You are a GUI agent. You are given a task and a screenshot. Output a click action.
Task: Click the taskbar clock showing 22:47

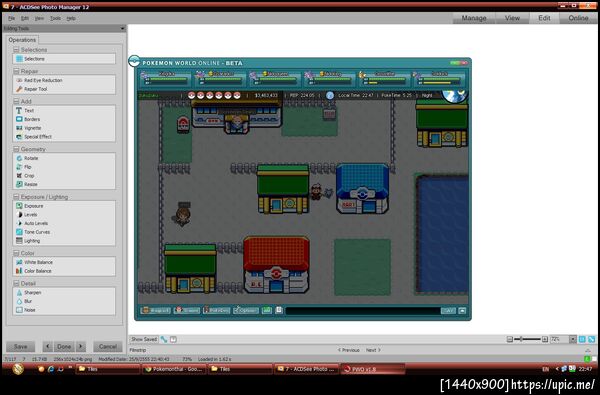pos(585,369)
